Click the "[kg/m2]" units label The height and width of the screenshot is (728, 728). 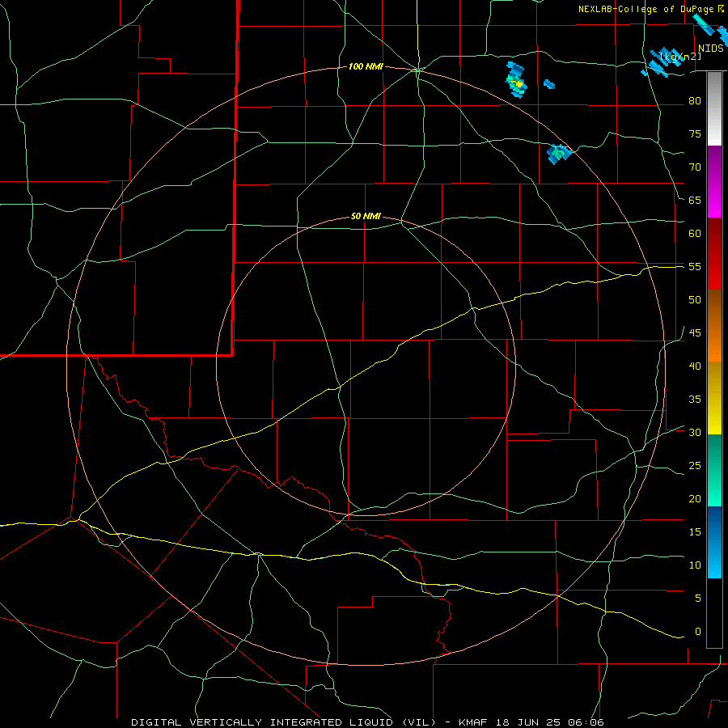(680, 57)
